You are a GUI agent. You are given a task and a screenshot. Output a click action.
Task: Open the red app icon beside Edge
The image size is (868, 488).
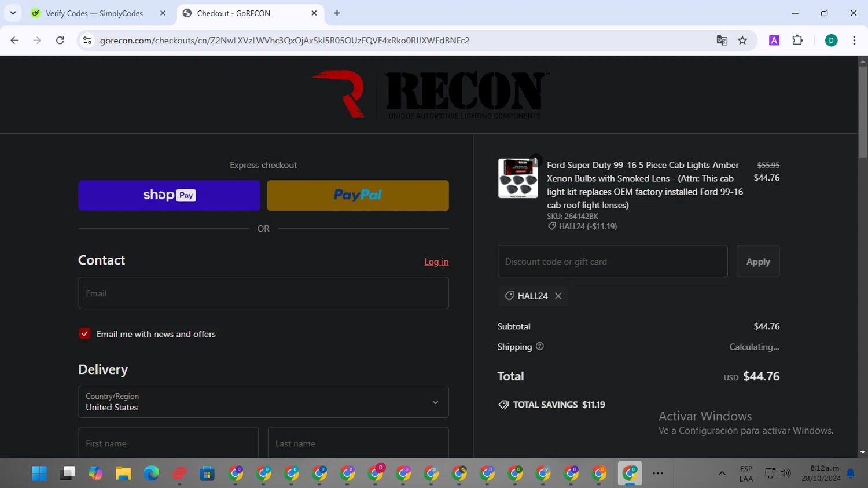coord(179,474)
